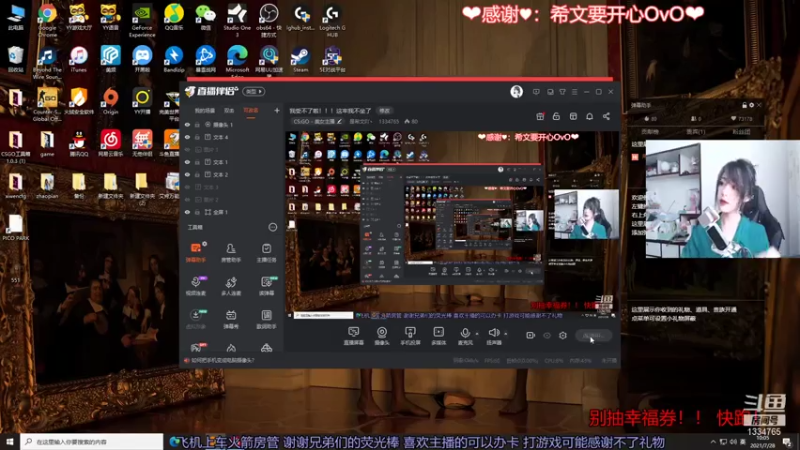The width and height of the screenshot is (800, 450).
Task: Select the PICO PARK desktop icon
Action: click(x=15, y=228)
